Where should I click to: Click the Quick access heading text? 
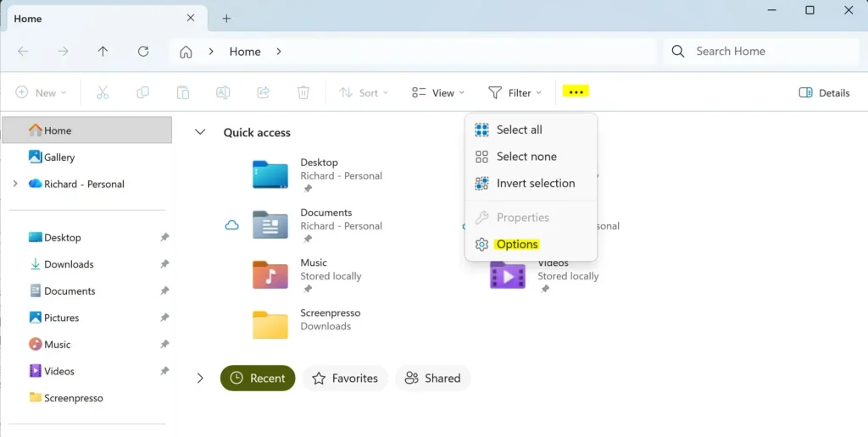257,132
